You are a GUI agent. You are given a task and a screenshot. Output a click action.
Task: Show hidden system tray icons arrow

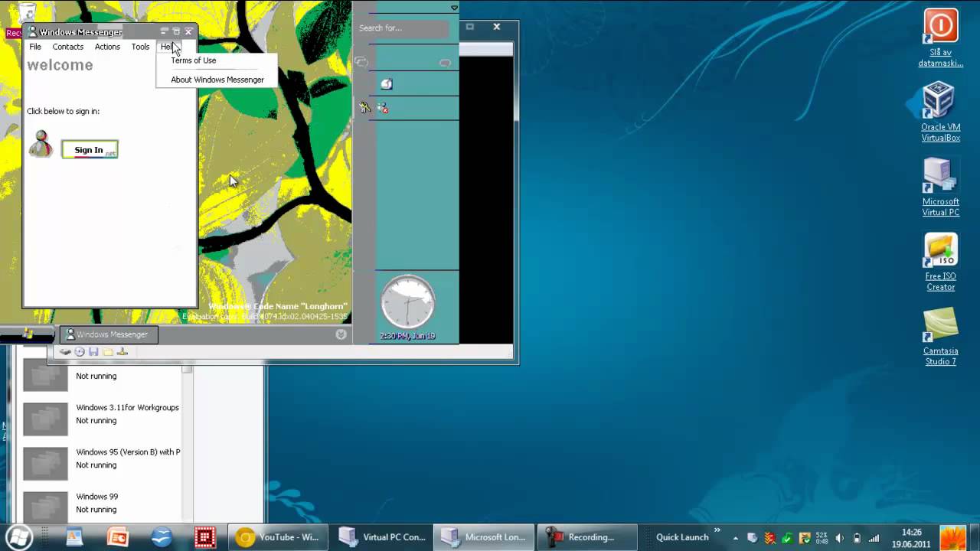tap(736, 538)
